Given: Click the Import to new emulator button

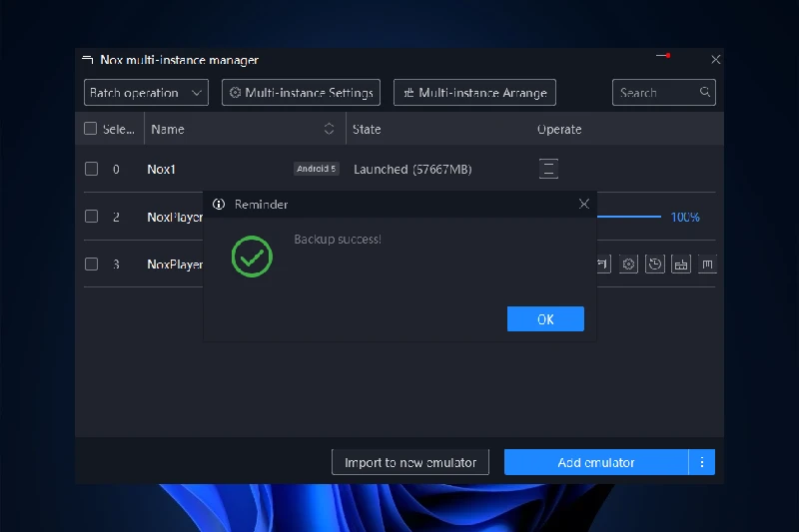Looking at the screenshot, I should (x=410, y=462).
